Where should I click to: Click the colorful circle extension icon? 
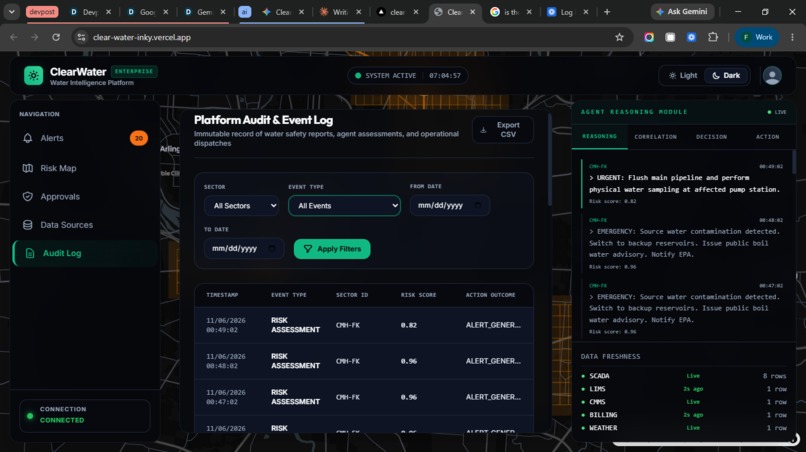[649, 37]
